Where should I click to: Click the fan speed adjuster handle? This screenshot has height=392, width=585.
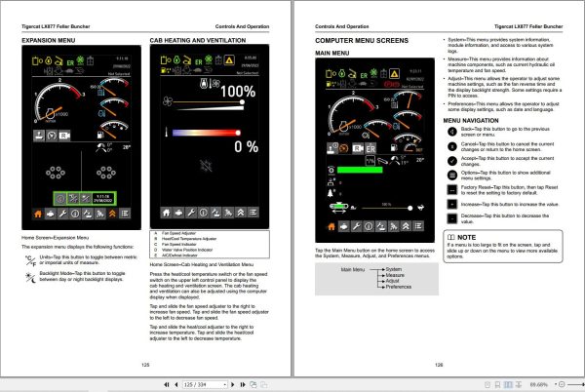pos(242,101)
